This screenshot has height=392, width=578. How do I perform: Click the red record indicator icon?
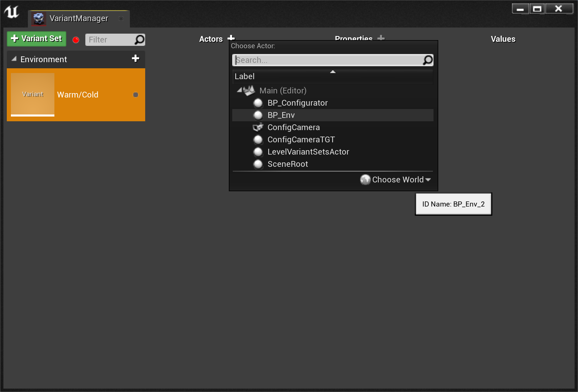click(x=76, y=40)
